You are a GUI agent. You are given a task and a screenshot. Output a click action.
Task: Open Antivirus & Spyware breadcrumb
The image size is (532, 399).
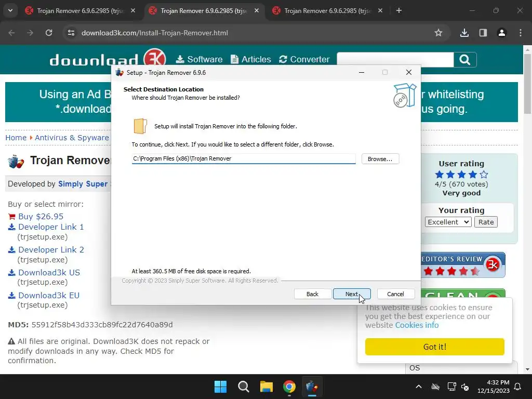click(72, 138)
